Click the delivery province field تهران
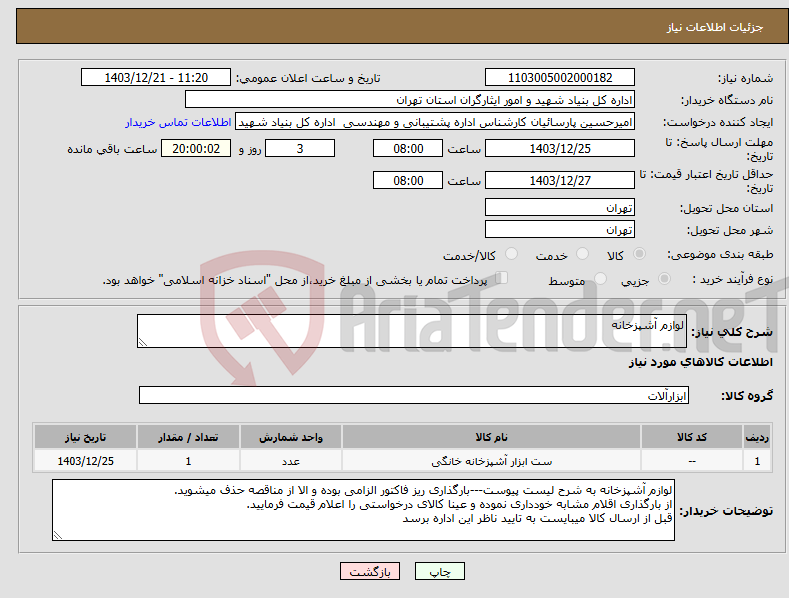789x598 pixels. pos(560,207)
